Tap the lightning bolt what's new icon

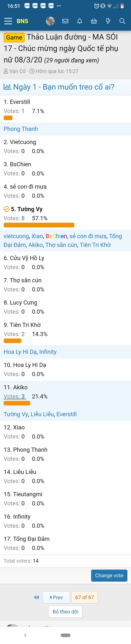pos(108,21)
